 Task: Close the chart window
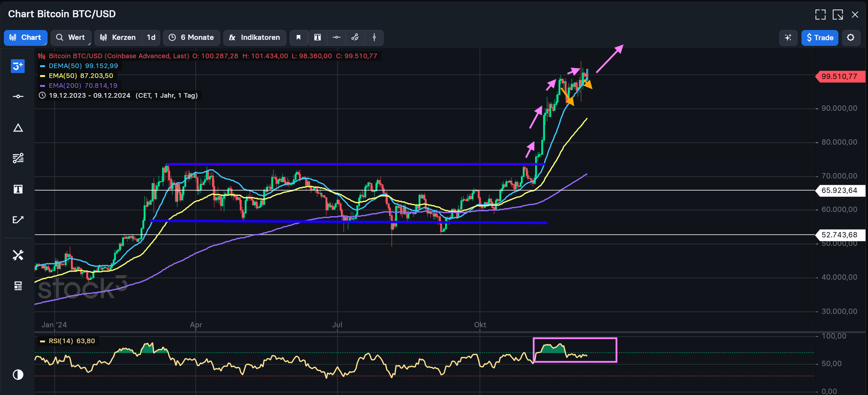point(855,14)
